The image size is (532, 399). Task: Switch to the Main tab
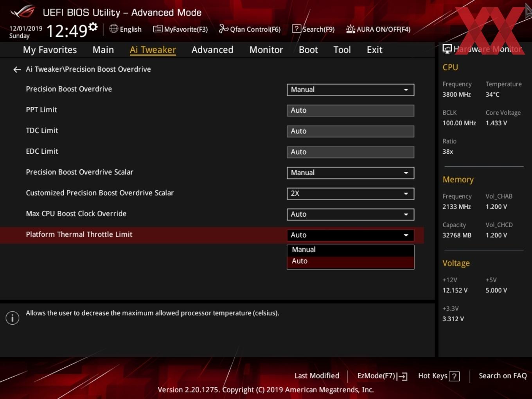click(x=103, y=50)
